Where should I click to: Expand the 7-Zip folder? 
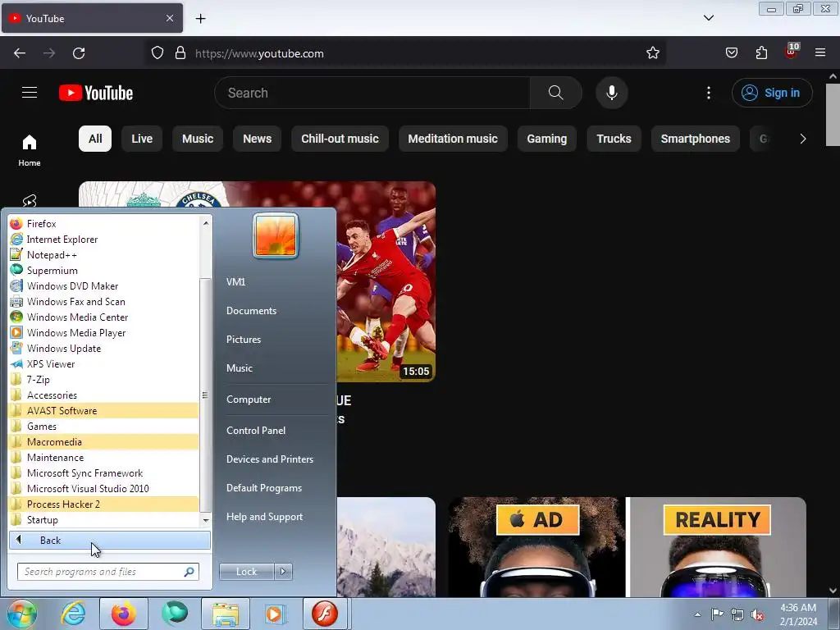coord(104,380)
